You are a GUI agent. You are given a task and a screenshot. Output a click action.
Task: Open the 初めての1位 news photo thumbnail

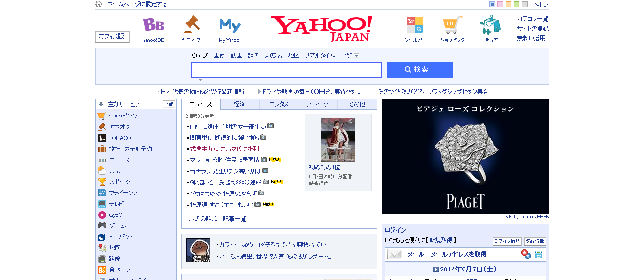pyautogui.click(x=338, y=140)
